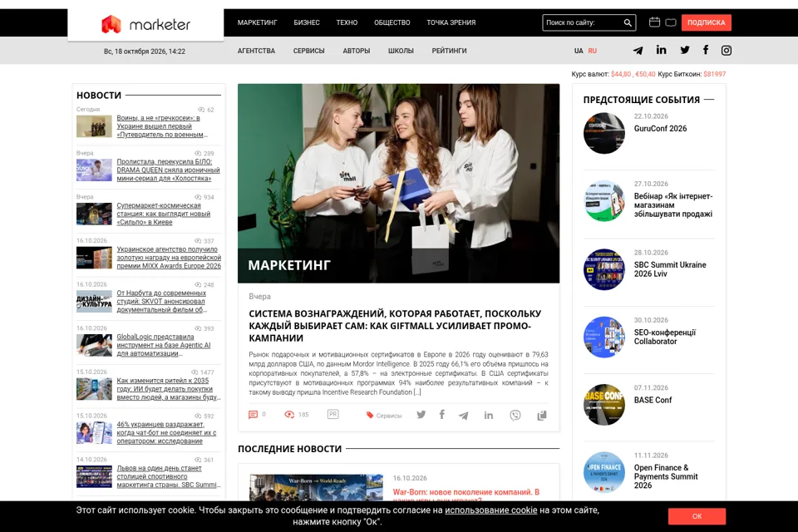Open the LinkedIn icon in header
The height and width of the screenshot is (532, 798).
(x=661, y=49)
